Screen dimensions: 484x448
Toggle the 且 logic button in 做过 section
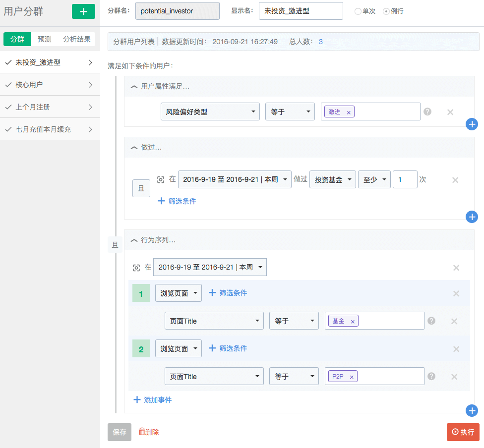pyautogui.click(x=141, y=188)
